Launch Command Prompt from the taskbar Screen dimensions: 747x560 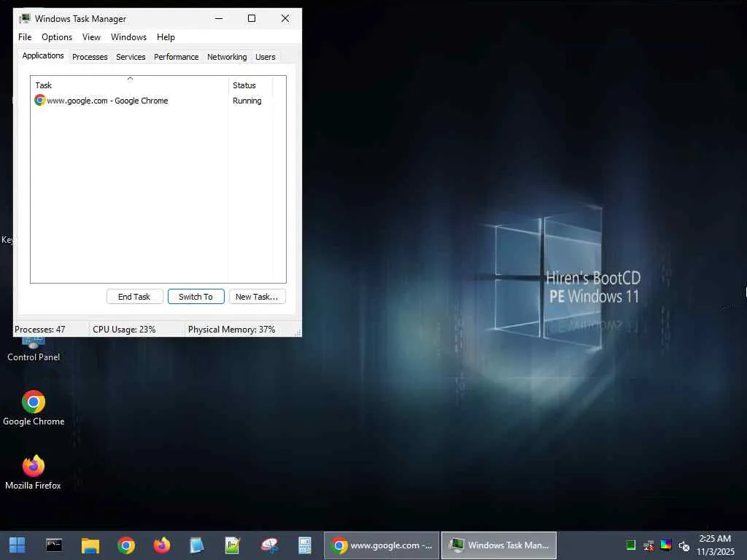(x=54, y=545)
